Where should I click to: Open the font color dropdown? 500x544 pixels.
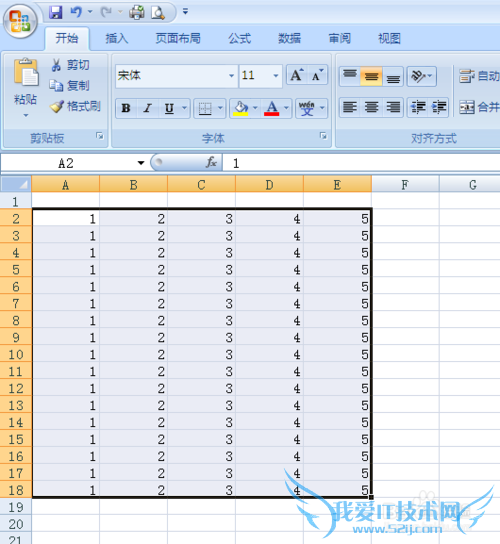(286, 108)
